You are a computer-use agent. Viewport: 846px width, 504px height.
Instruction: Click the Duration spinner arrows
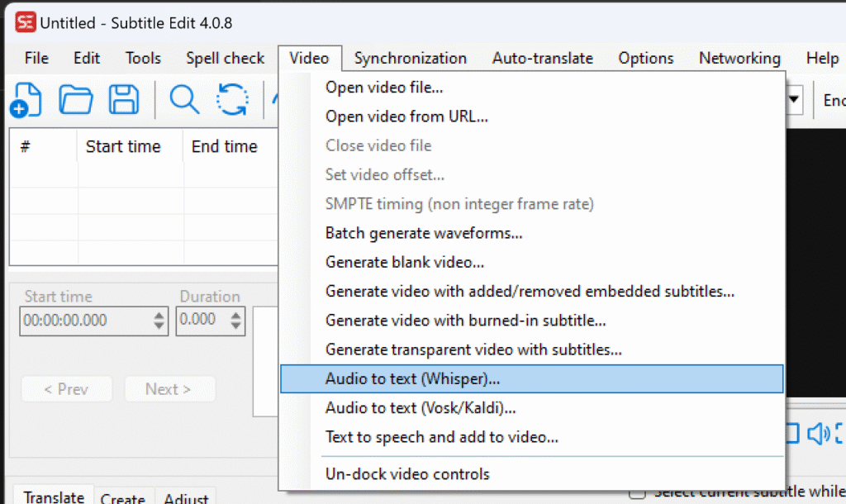pyautogui.click(x=236, y=321)
